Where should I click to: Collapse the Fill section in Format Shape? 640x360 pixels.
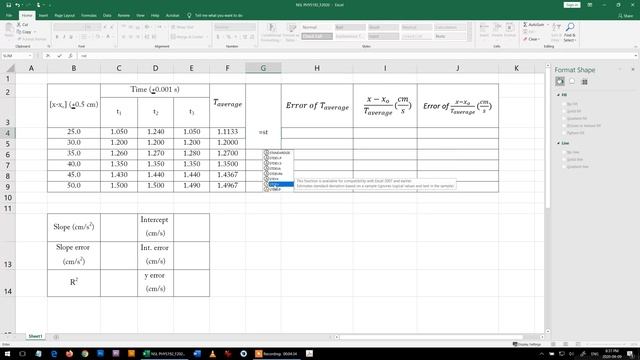[x=558, y=95]
